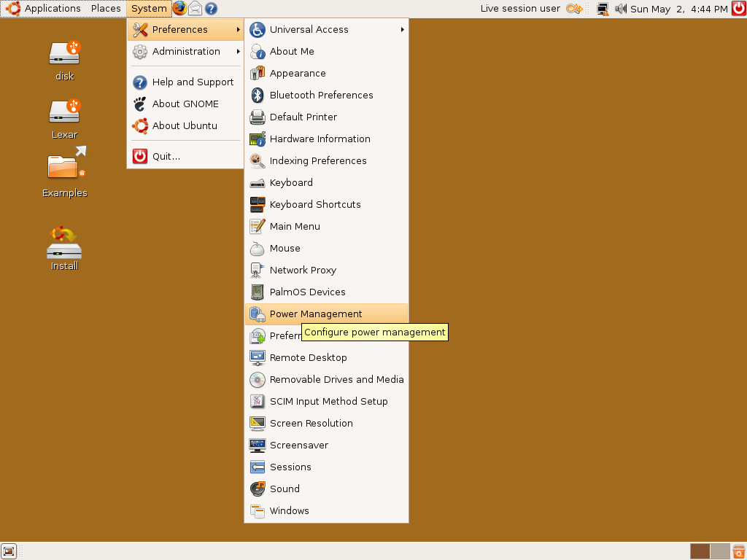Click the blue help icon in top panel

(x=211, y=8)
